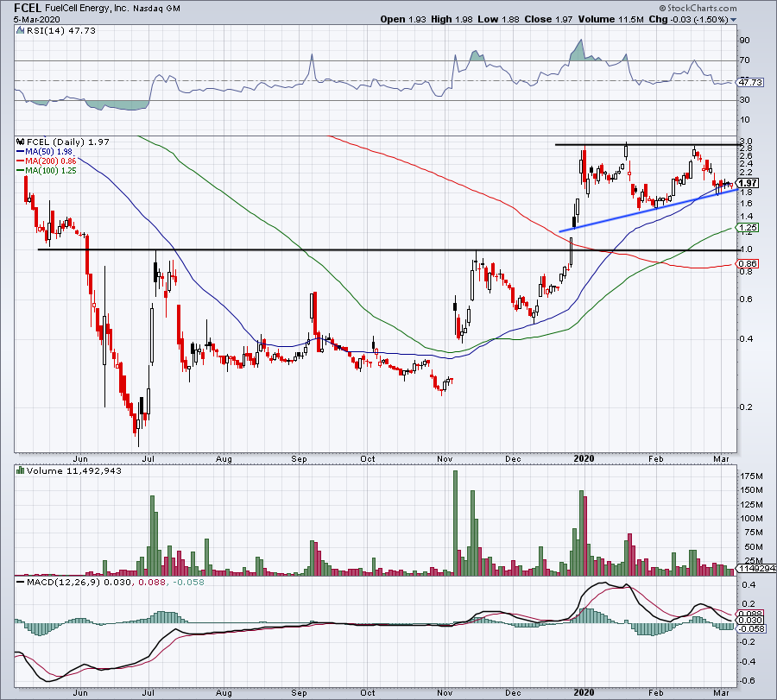Image resolution: width=777 pixels, height=700 pixels.
Task: Click the FCEL ticker symbol in header
Action: [28, 8]
